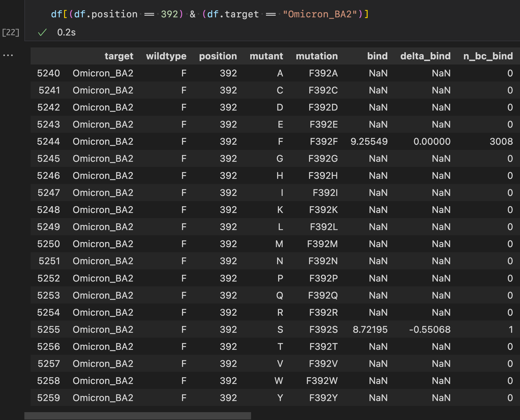Select the delta_bind column header
This screenshot has width=520, height=420.
tap(425, 56)
